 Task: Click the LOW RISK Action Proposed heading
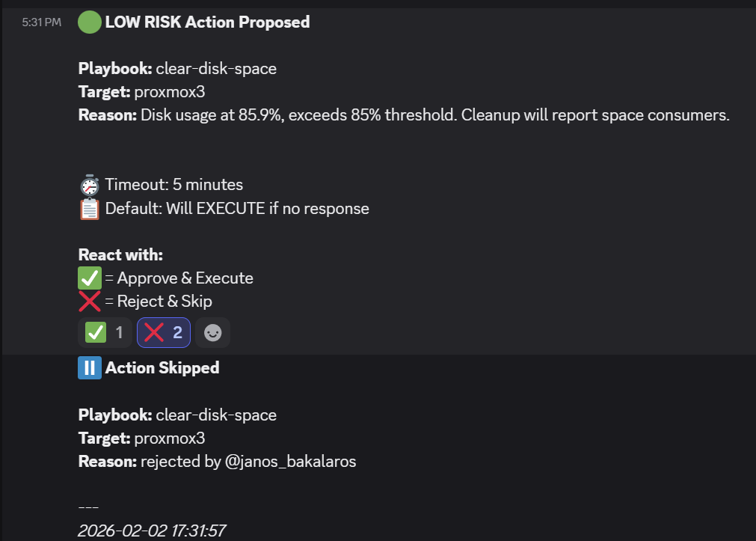207,22
